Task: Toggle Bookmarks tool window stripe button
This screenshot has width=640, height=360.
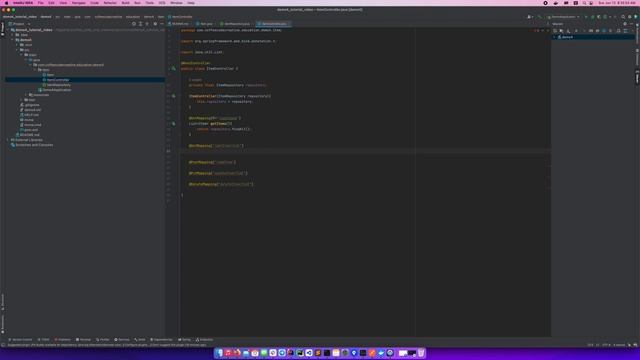Action: (x=2, y=324)
